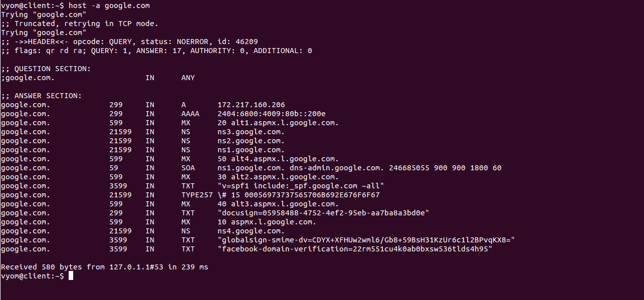Click the IP address 172.217.160.206
Image resolution: width=644 pixels, height=300 pixels.
251,105
